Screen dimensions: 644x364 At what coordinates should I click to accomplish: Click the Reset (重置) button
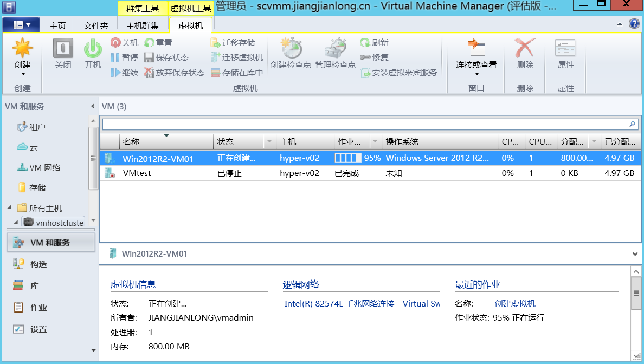[x=158, y=42]
